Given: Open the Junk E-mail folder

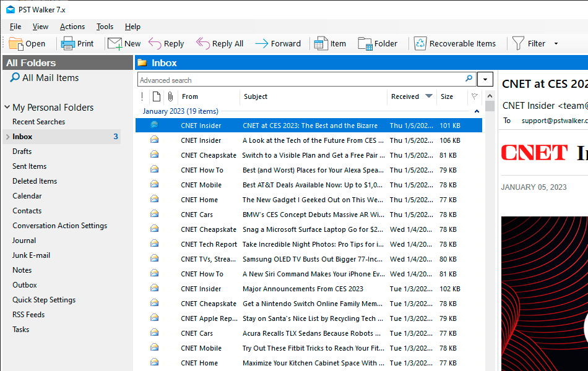Looking at the screenshot, I should click(31, 255).
